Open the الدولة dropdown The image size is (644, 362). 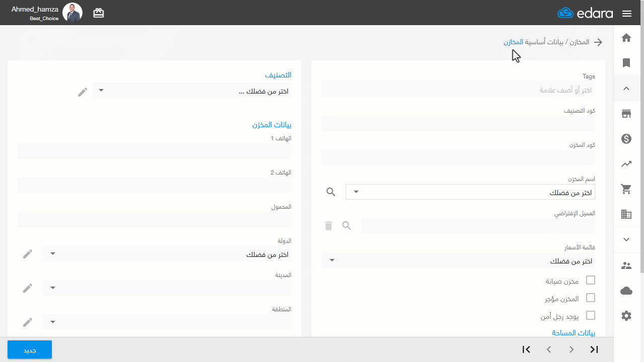pos(167,254)
